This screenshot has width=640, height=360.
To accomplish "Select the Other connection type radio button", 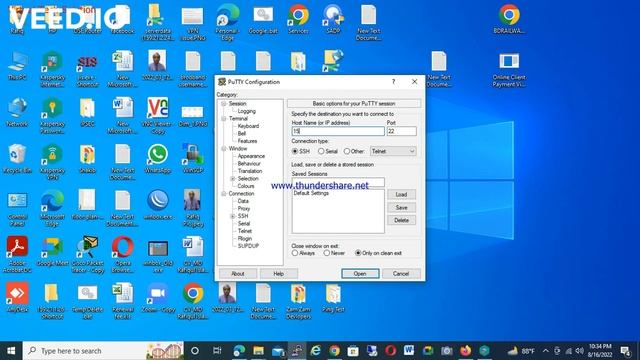I will coord(347,151).
